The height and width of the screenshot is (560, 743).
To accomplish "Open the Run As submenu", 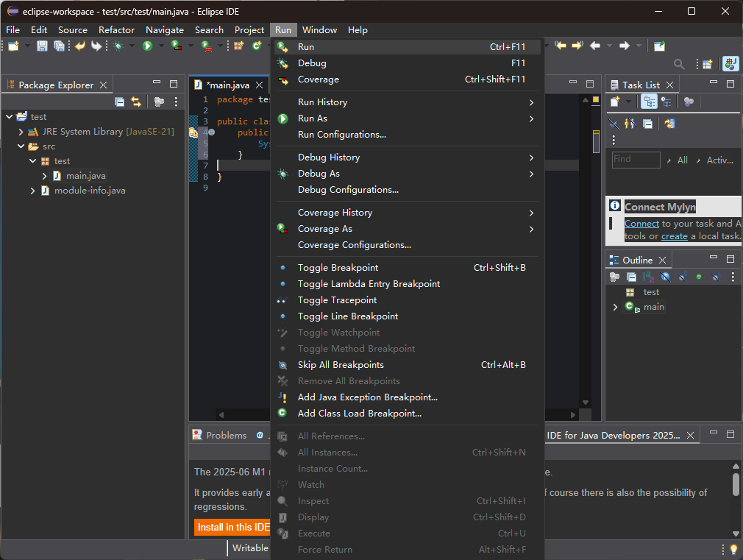I will click(x=313, y=118).
